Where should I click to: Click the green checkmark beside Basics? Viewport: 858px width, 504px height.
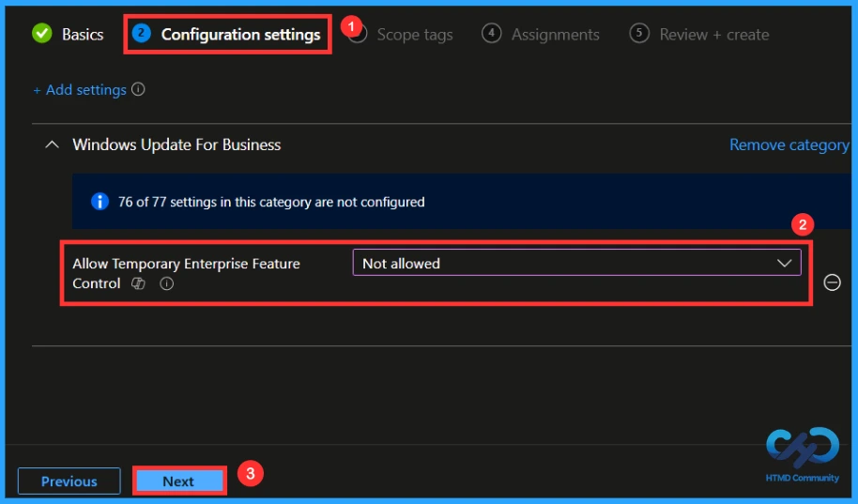pyautogui.click(x=42, y=34)
